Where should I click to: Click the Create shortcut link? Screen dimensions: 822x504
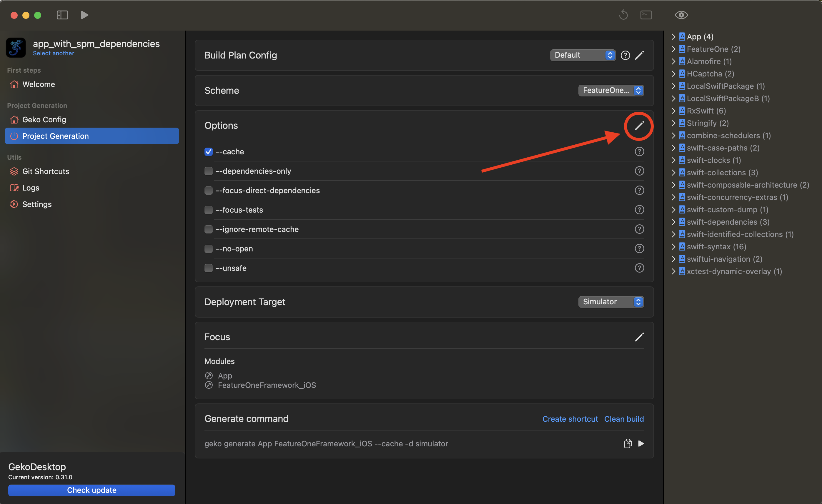tap(570, 419)
